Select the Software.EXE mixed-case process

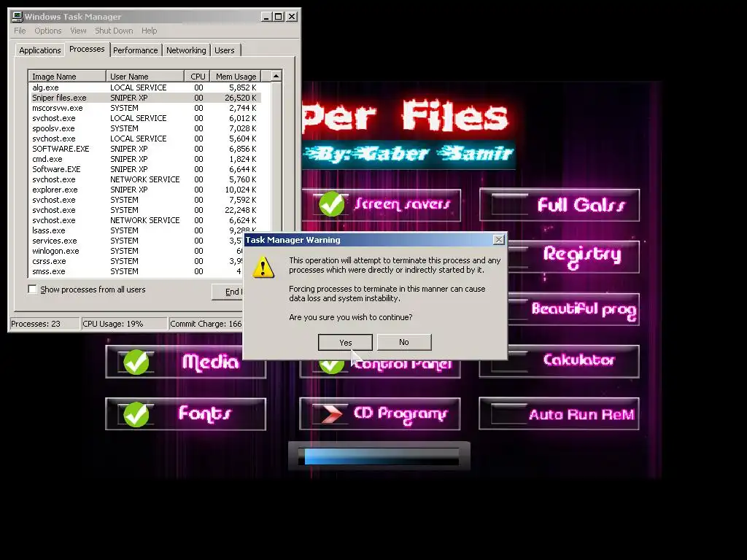[x=145, y=169]
